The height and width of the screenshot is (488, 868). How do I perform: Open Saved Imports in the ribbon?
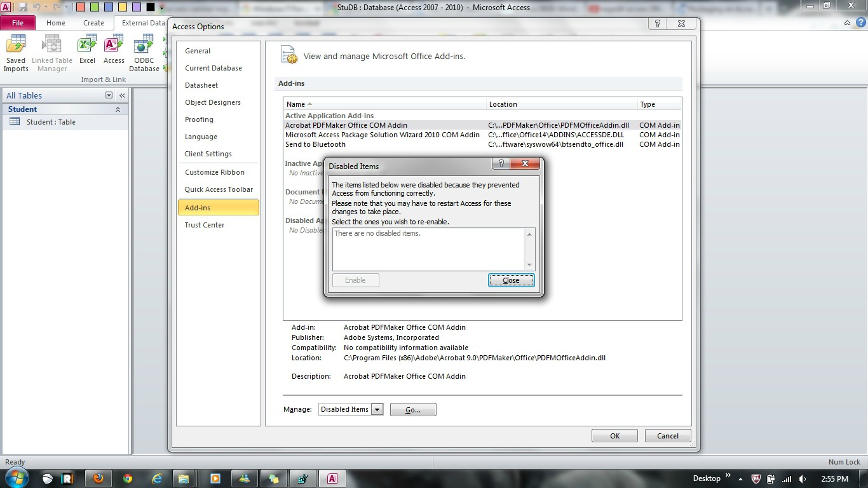click(x=16, y=54)
